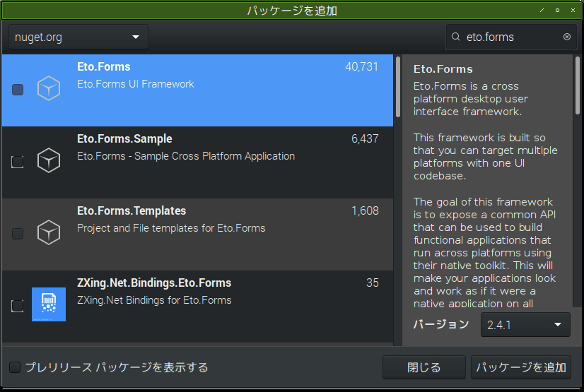584x392 pixels.
Task: Open the バージョン 2.4.1 dropdown
Action: tap(525, 325)
